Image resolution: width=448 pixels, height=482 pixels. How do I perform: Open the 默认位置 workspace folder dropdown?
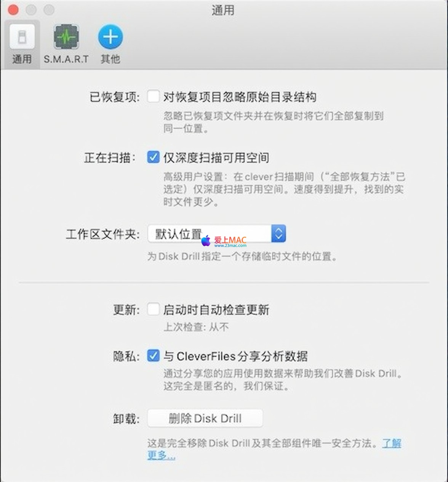pos(216,234)
